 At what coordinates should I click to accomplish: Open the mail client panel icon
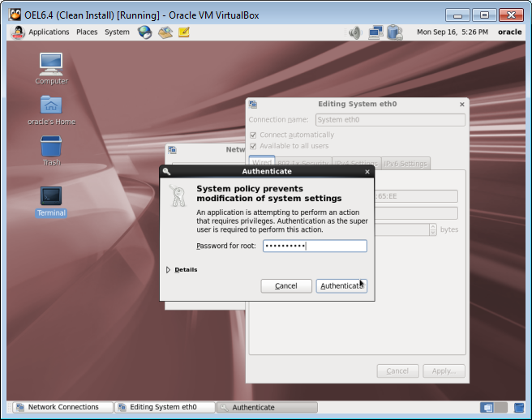(165, 32)
